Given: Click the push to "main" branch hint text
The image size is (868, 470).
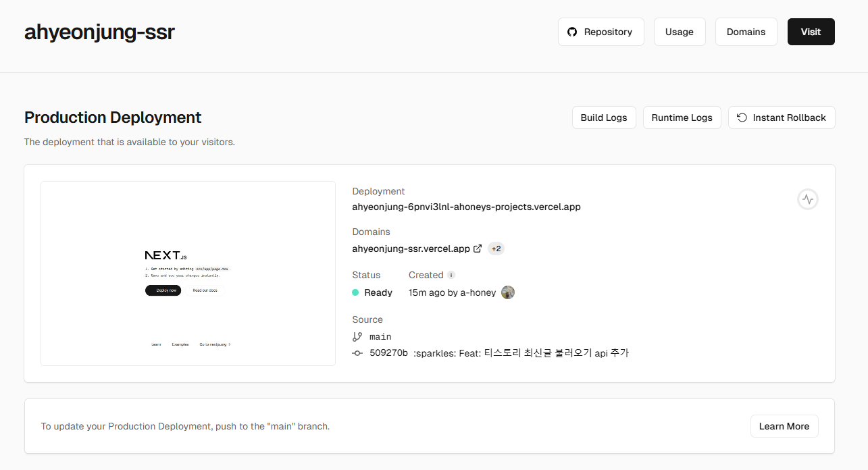Looking at the screenshot, I should point(185,426).
